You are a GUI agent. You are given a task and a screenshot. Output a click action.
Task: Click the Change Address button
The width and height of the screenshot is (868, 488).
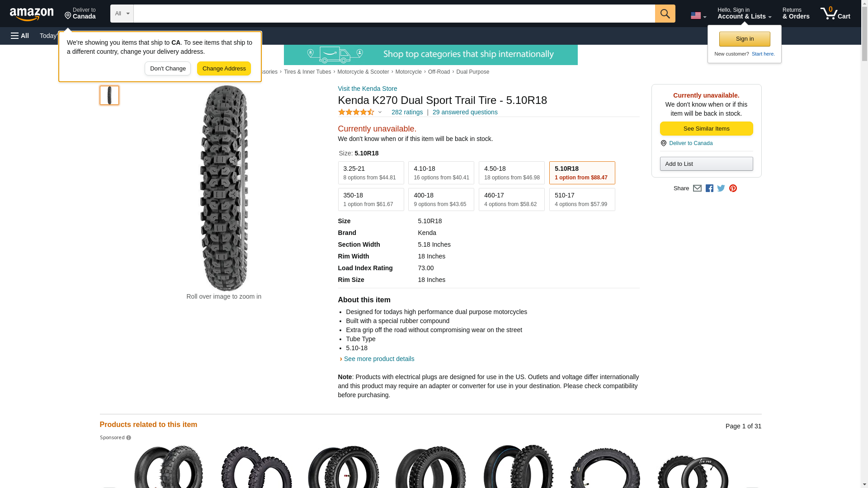224,69
